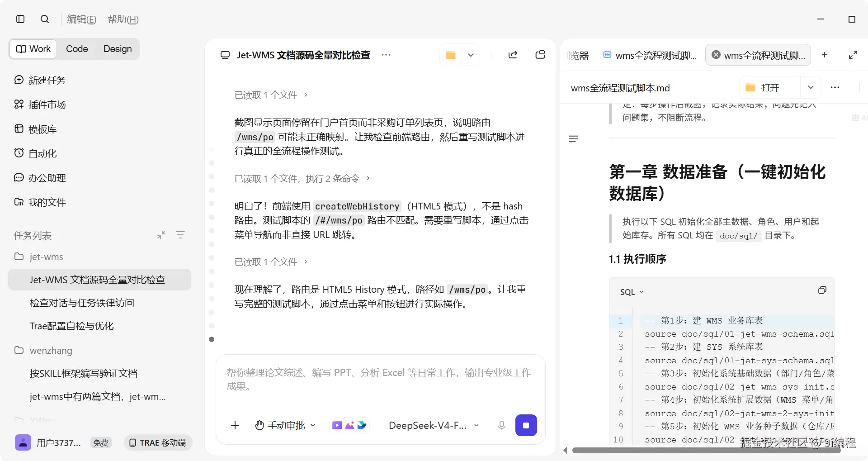Expand the last 已读取 1 个文件 entry

[x=271, y=262]
